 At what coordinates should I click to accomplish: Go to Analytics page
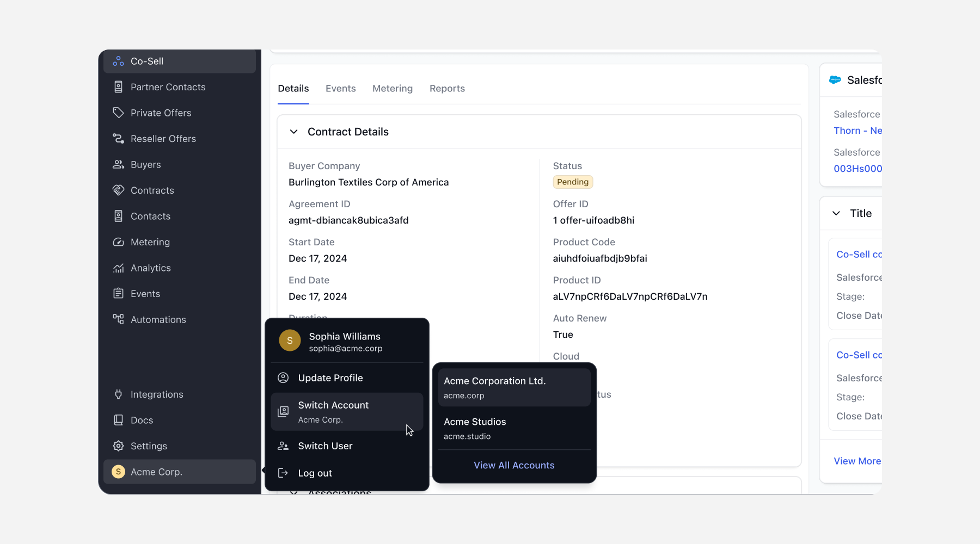point(180,268)
